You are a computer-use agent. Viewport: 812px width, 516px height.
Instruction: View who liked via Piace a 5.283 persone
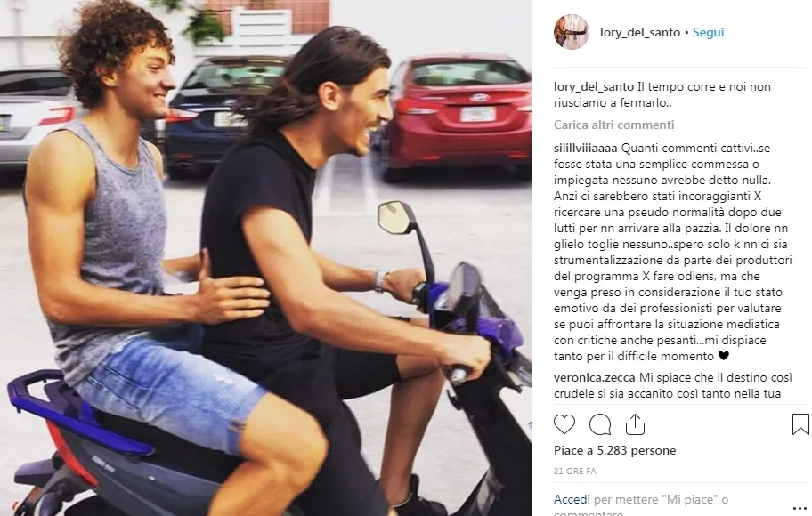tap(614, 450)
